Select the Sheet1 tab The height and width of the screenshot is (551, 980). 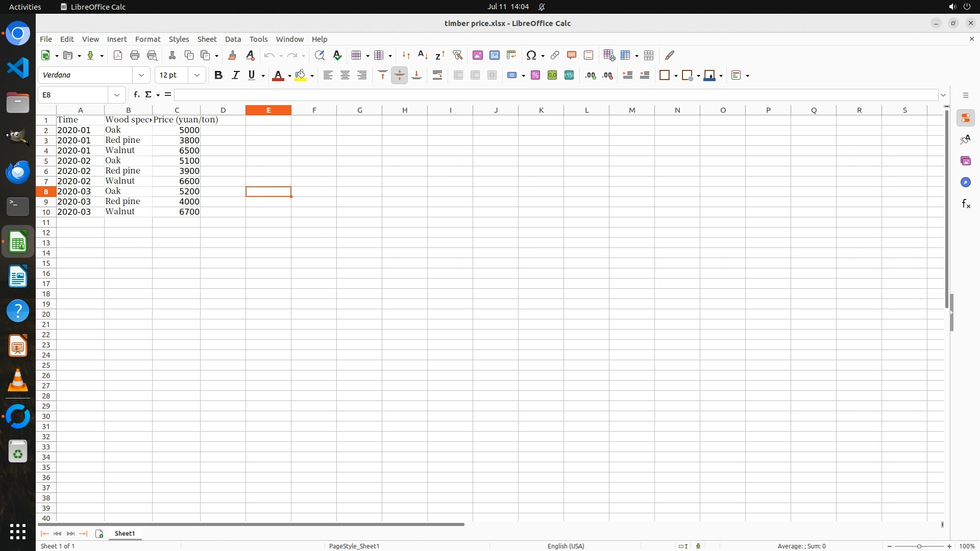click(125, 533)
